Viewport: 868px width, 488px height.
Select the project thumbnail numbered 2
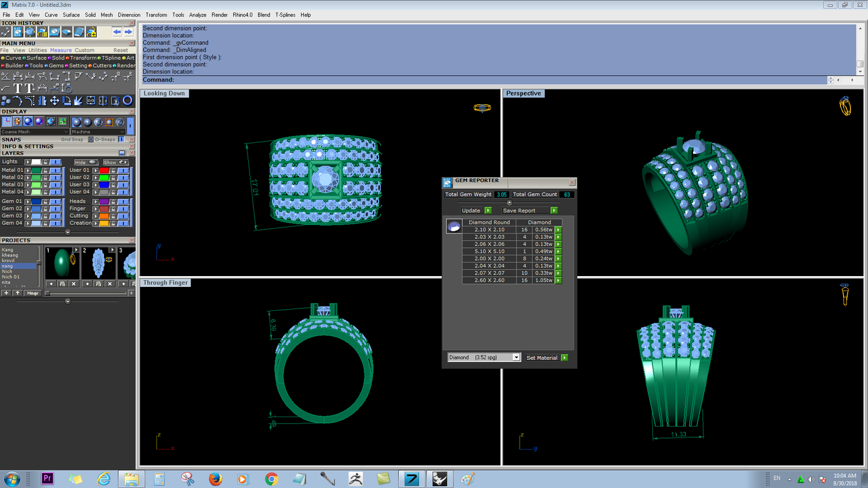[x=98, y=263]
